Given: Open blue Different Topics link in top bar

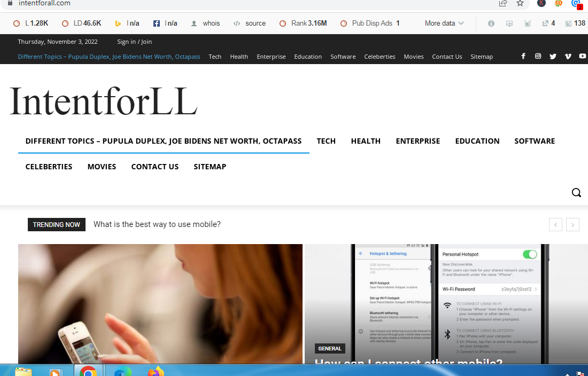Looking at the screenshot, I should coord(109,57).
